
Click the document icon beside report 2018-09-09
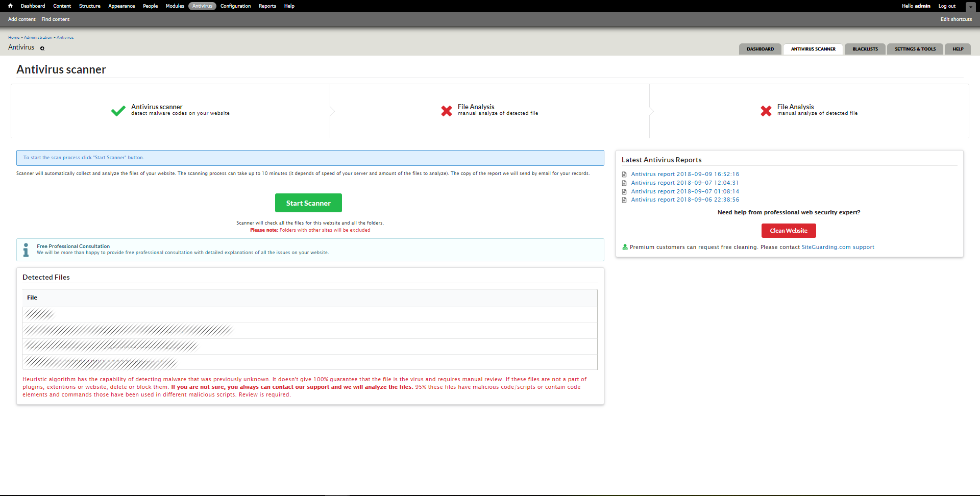625,174
